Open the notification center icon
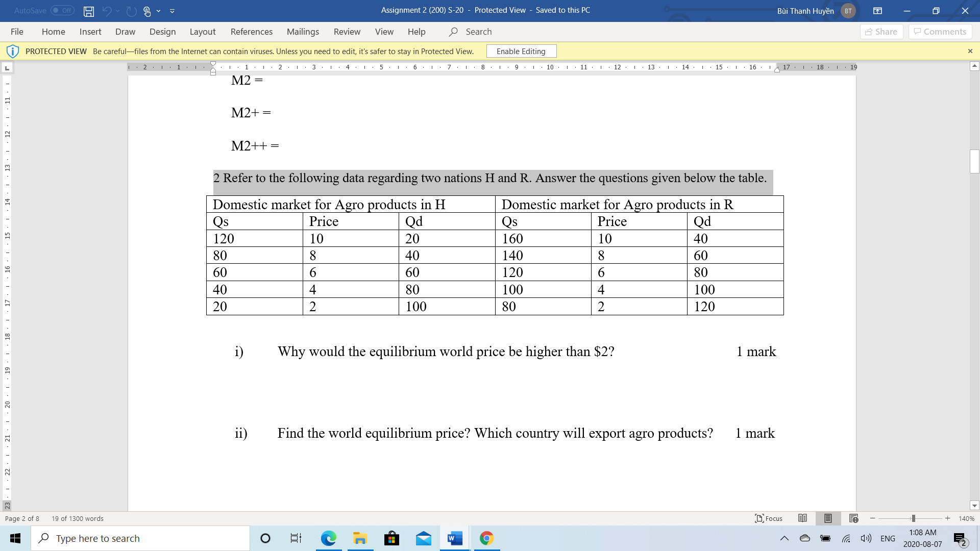The image size is (980, 551). 960,539
